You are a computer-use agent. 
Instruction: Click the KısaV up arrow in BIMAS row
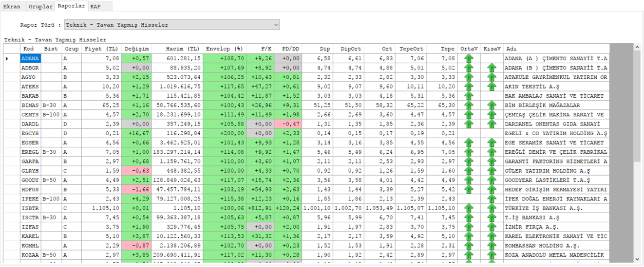(492, 105)
